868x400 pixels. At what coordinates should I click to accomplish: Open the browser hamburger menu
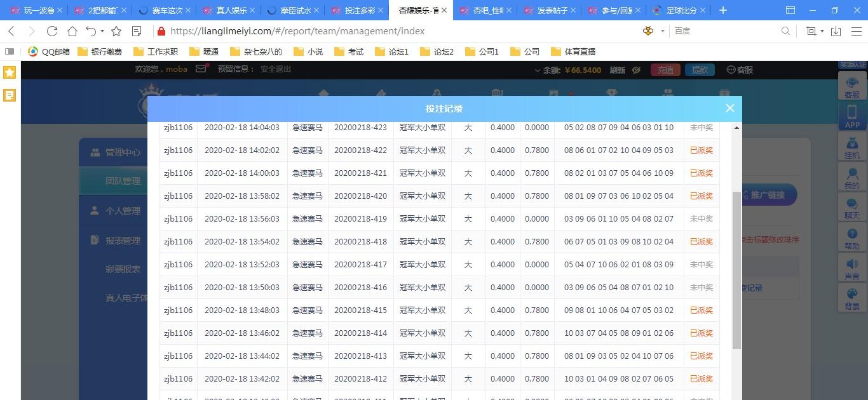pyautogui.click(x=857, y=31)
